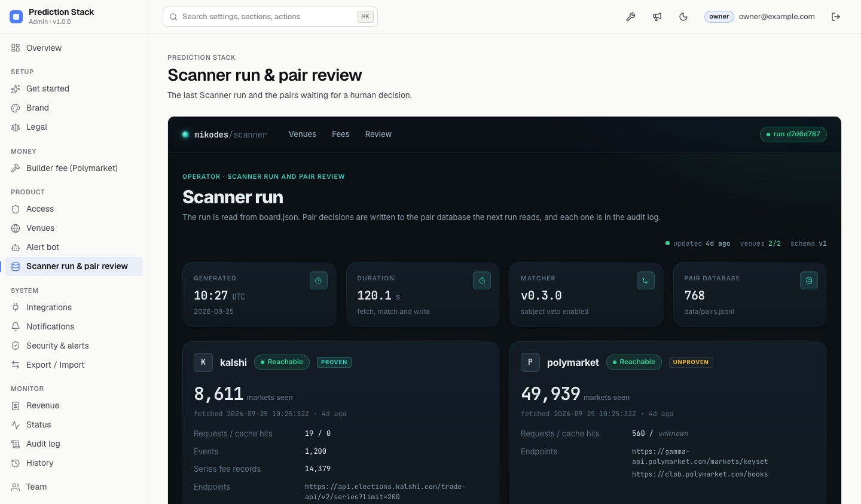Click the UNPROVEN badge next to polymarket
861x504 pixels.
coord(691,362)
